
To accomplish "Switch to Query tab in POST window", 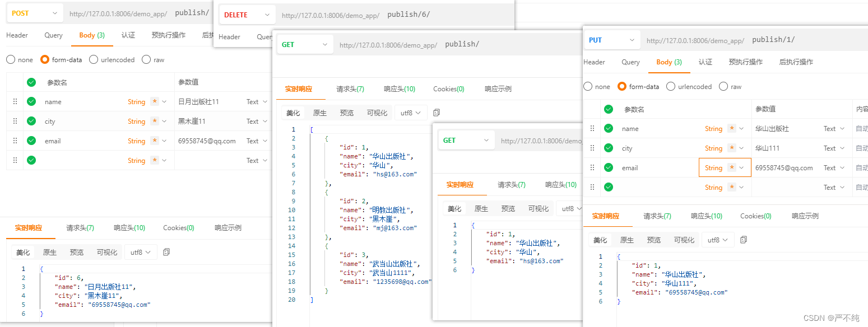I will click(x=54, y=35).
